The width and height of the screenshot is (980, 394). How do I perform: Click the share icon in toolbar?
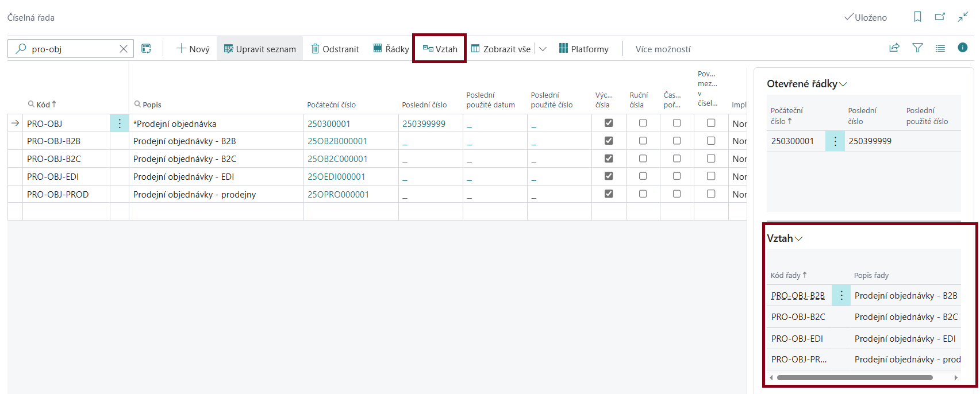(x=894, y=48)
